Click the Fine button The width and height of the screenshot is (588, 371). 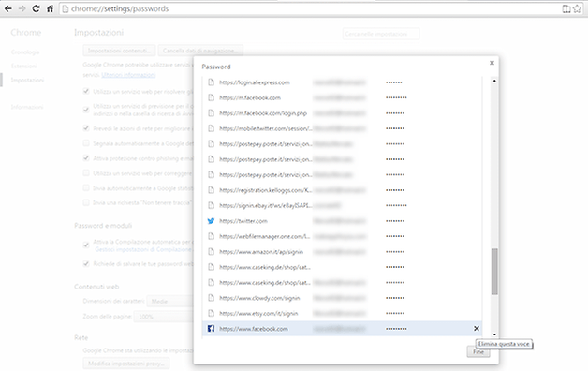click(478, 352)
